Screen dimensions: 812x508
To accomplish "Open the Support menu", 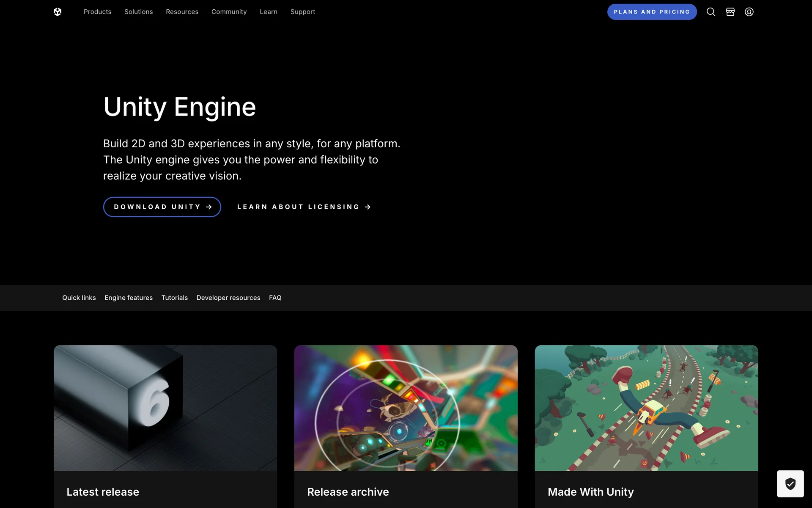I will tap(303, 12).
